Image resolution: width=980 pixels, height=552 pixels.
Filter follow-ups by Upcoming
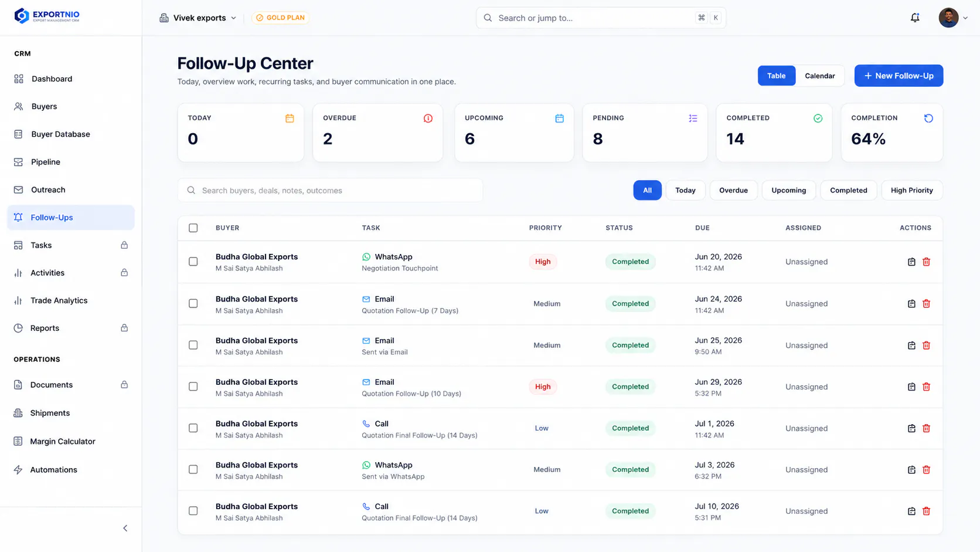tap(788, 190)
